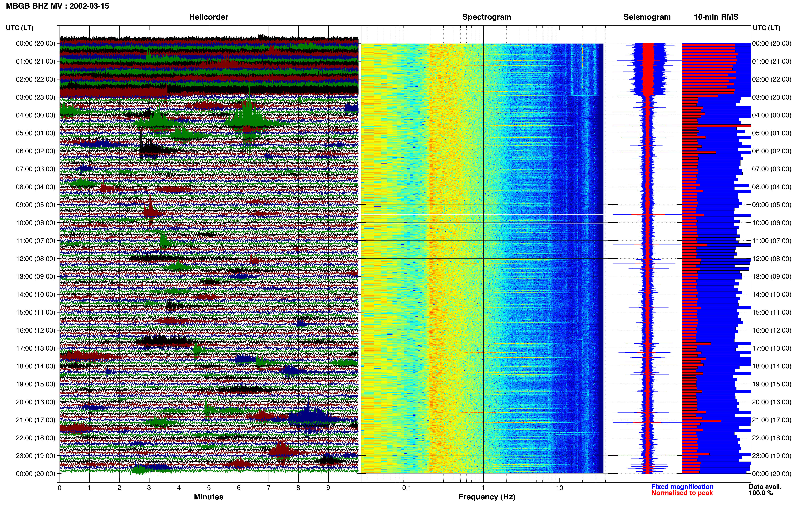
Task: Click the '0' tick on the Minutes axis
Action: click(x=59, y=488)
